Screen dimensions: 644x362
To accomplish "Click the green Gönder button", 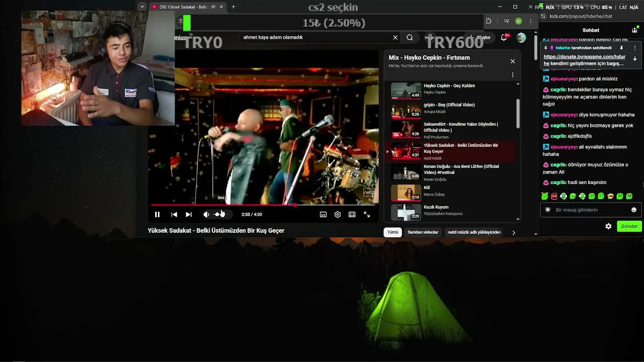I will [629, 226].
